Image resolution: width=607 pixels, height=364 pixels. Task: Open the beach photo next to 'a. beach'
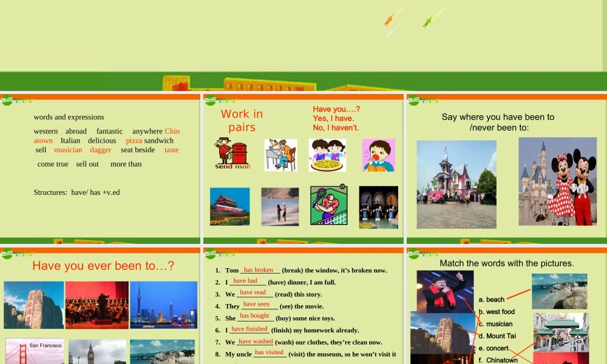[x=560, y=291]
